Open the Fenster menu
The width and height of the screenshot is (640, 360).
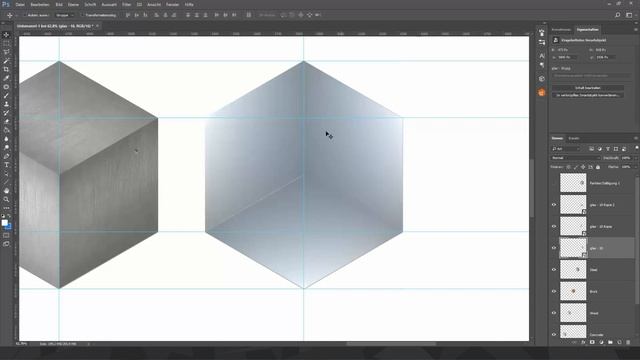pos(173,4)
